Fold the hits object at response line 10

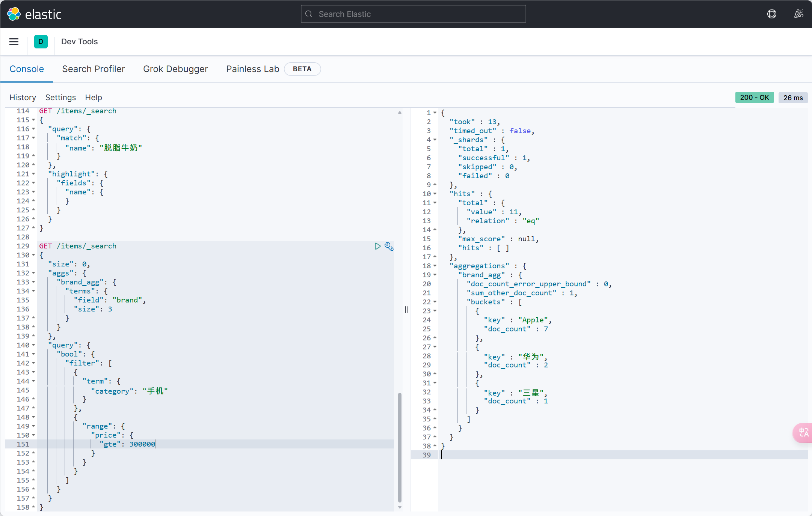pyautogui.click(x=435, y=194)
